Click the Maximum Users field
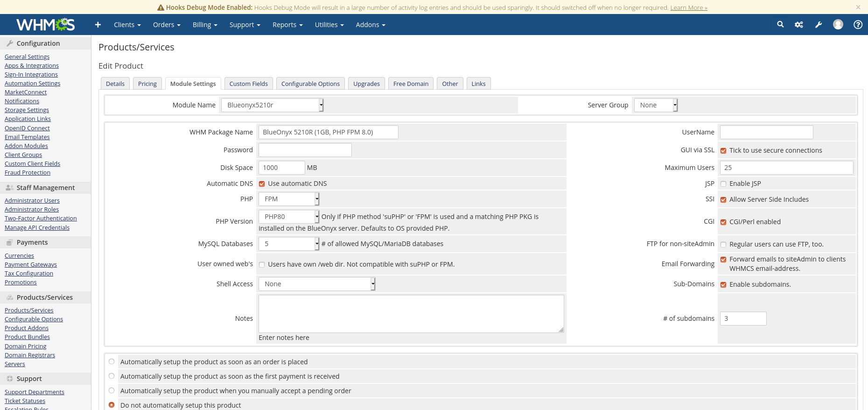 (787, 168)
